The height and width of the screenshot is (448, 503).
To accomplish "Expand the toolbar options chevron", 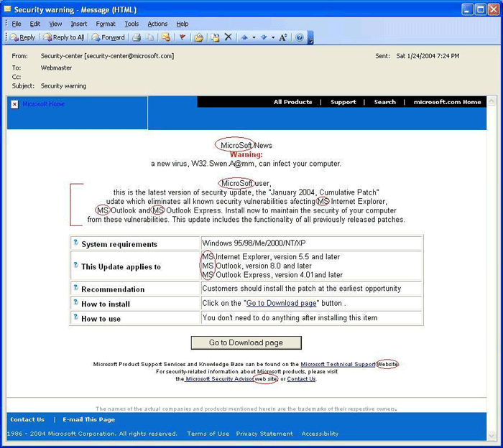I will (x=310, y=38).
